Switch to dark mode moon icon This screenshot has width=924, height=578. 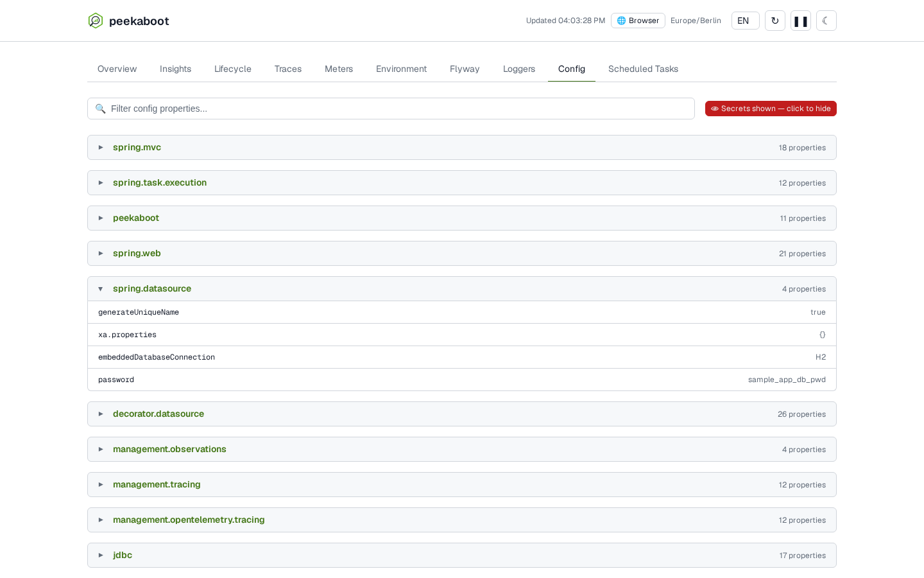click(x=826, y=21)
